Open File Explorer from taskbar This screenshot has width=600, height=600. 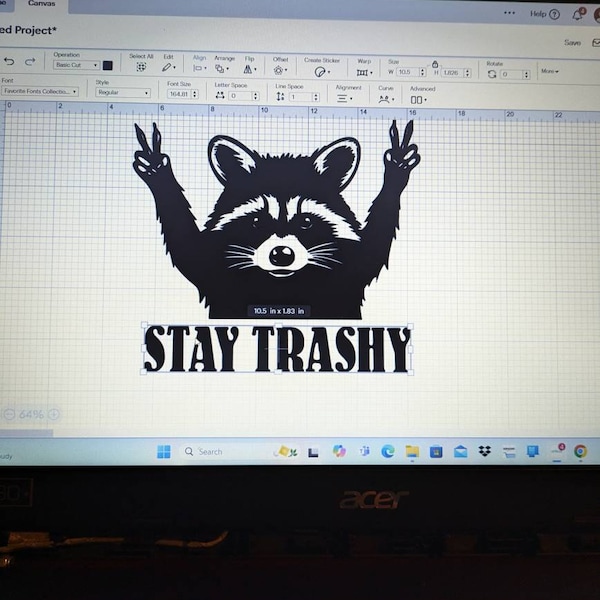412,452
